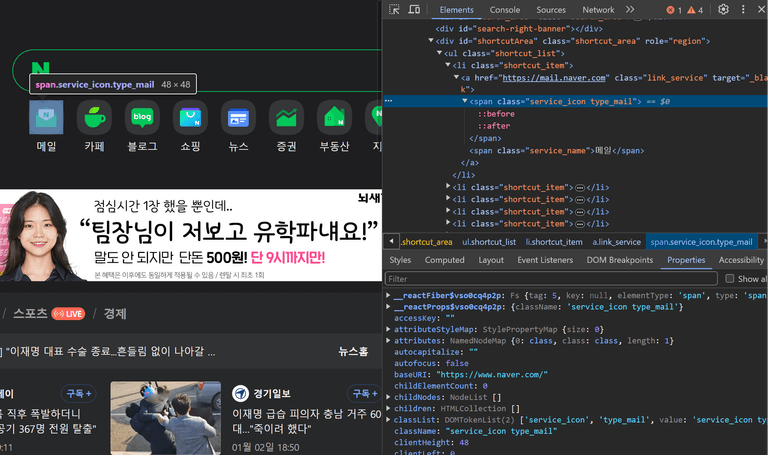768x455 pixels.
Task: Open the Event Listeners pane tab
Action: 545,260
